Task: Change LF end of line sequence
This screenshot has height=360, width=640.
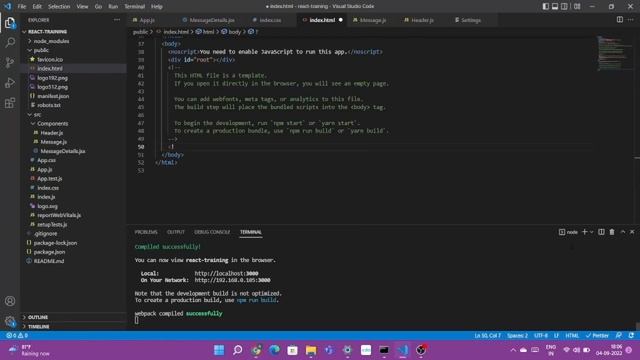Action: (556, 336)
